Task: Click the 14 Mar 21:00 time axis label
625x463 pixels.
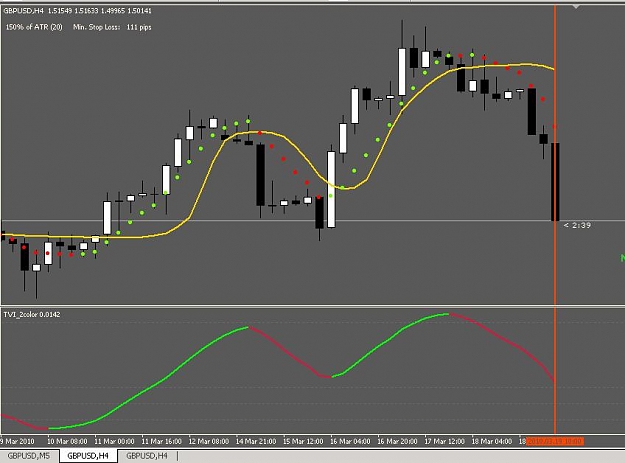Action: click(x=256, y=441)
